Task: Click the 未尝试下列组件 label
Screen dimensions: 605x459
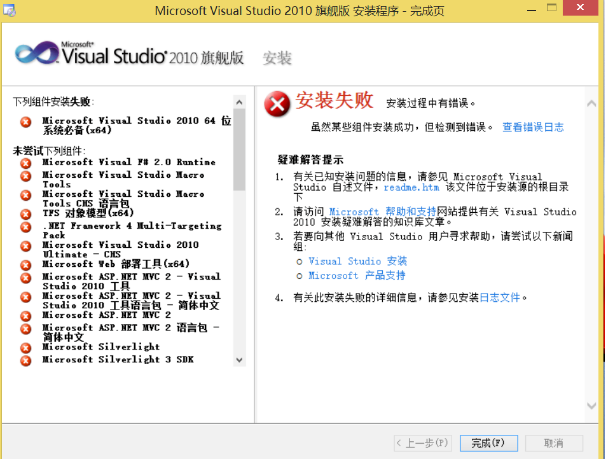Action: (x=49, y=151)
